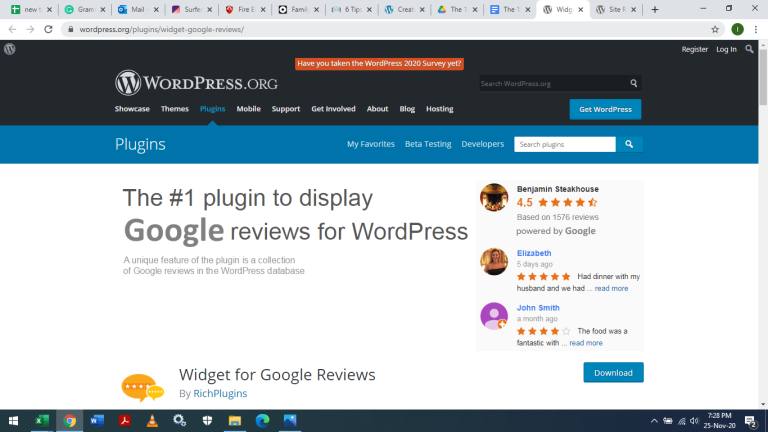Click the Register link
The width and height of the screenshot is (768, 432).
[695, 49]
